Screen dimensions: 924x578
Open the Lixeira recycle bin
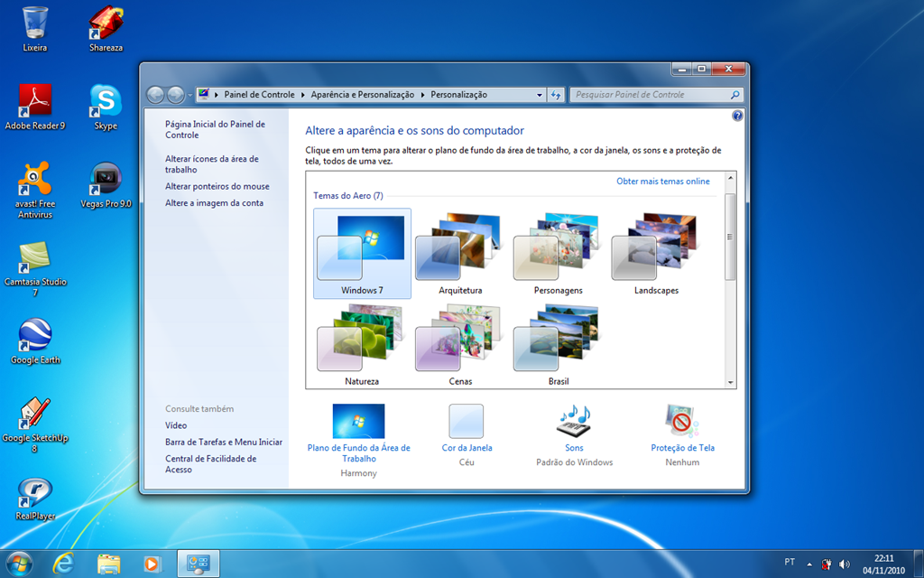tap(34, 23)
